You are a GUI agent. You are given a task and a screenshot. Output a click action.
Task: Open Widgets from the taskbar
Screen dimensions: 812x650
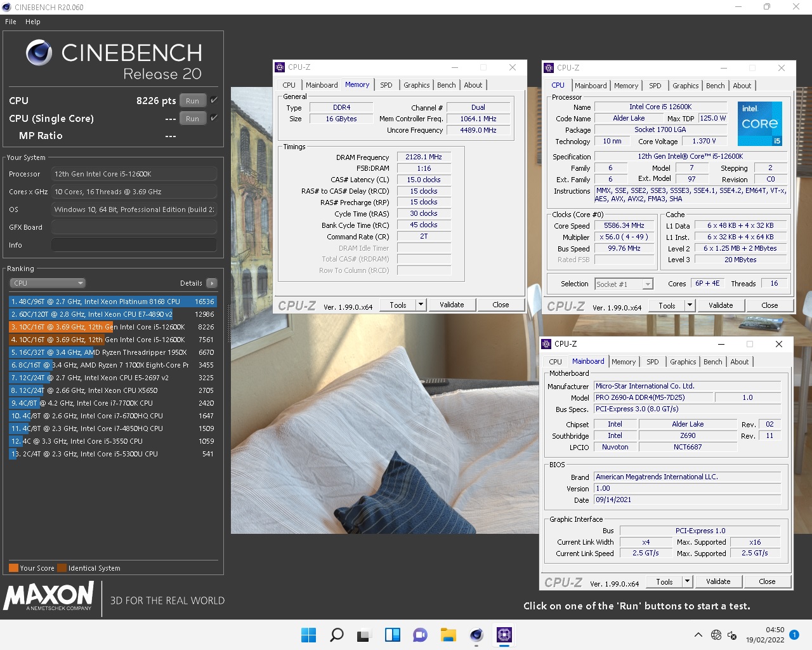click(x=393, y=635)
